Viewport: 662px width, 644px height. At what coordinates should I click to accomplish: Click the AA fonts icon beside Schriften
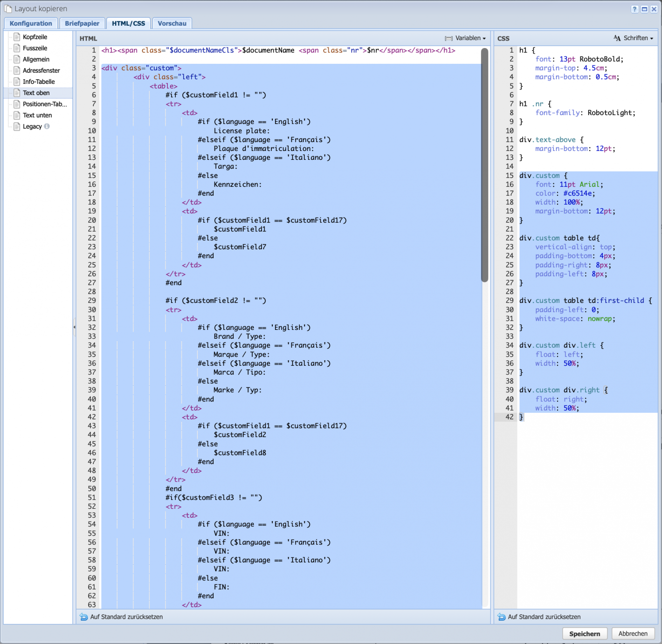pos(617,38)
